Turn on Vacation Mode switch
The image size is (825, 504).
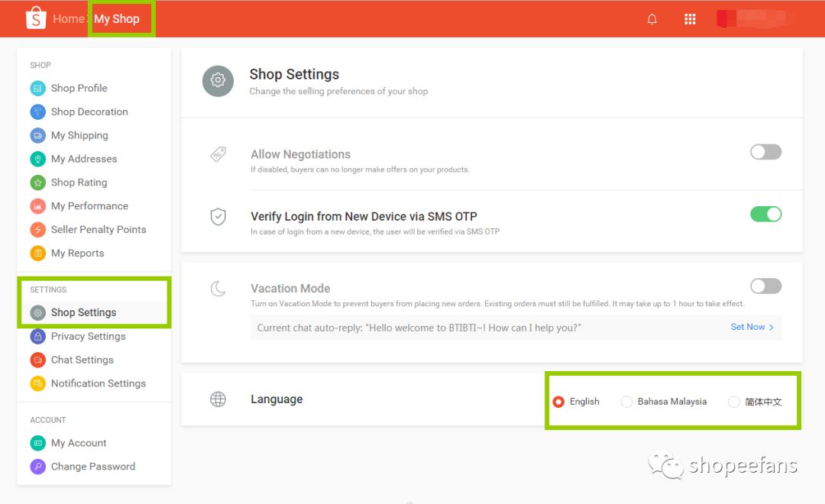coord(765,286)
